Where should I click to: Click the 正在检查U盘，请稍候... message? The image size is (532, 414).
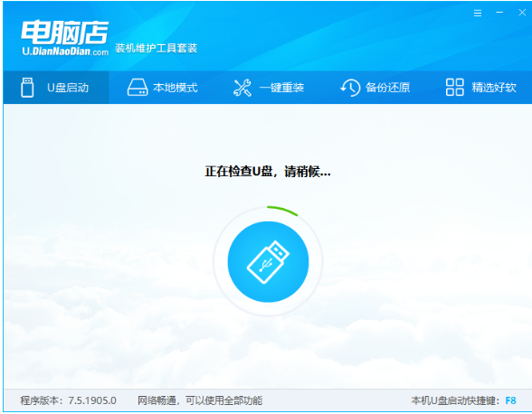coord(268,171)
